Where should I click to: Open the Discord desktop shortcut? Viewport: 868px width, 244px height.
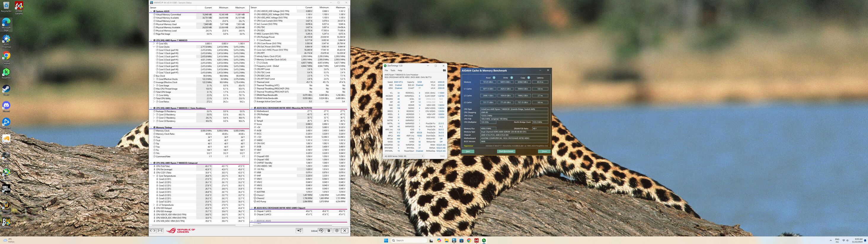coord(6,107)
